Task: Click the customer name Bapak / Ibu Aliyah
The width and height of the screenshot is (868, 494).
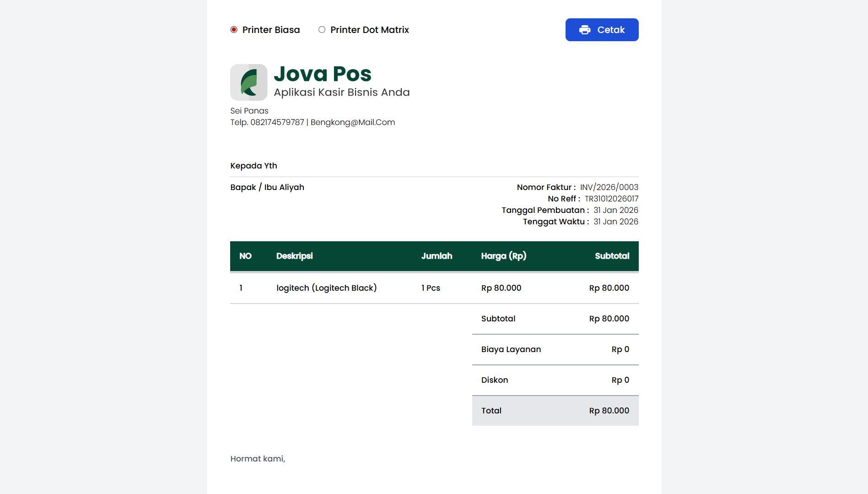Action: tap(267, 187)
